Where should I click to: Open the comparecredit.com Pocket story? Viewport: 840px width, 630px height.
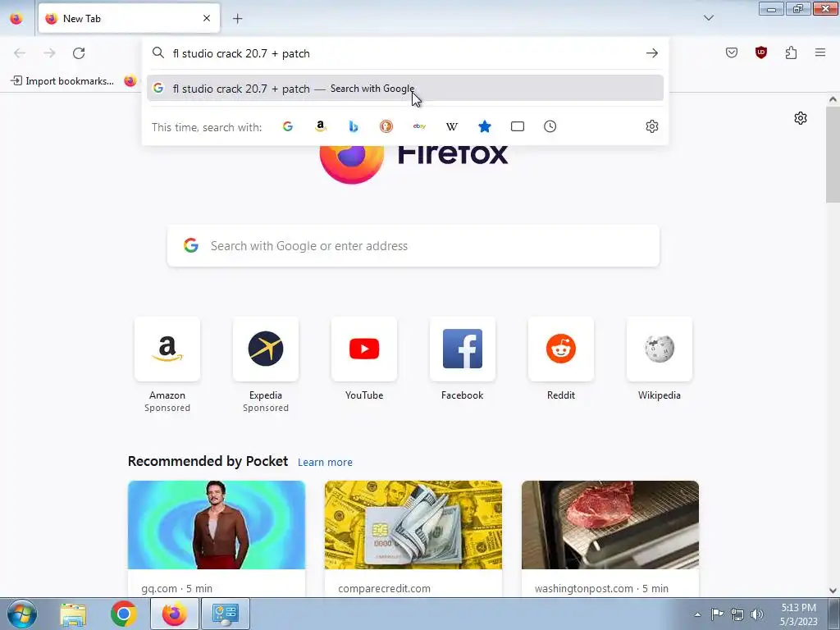tap(413, 538)
